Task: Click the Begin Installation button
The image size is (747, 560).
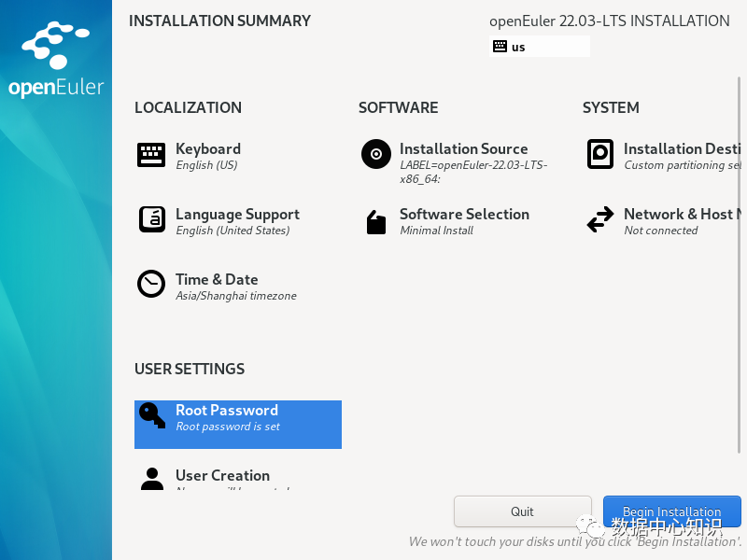Action: tap(671, 511)
